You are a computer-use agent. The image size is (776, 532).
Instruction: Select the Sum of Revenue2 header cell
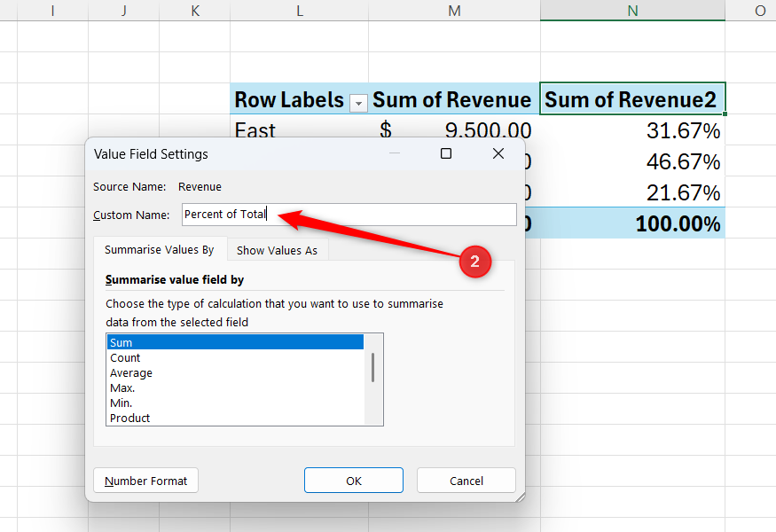tap(632, 99)
